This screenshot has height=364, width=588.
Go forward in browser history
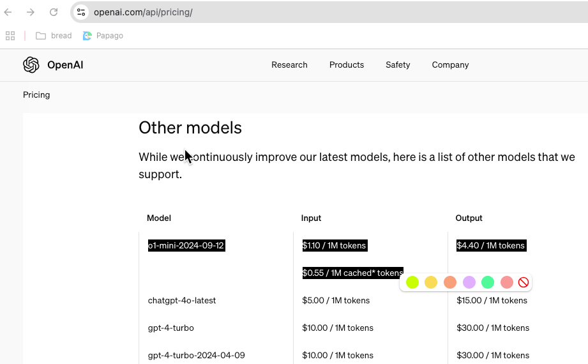(x=31, y=12)
